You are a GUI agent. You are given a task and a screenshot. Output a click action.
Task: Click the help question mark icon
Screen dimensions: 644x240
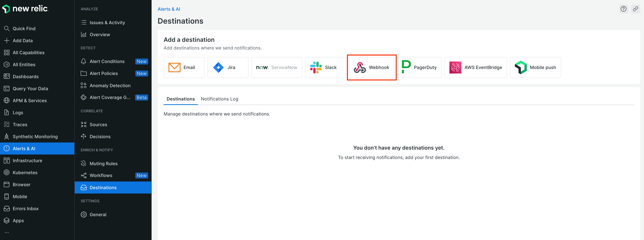(x=624, y=9)
